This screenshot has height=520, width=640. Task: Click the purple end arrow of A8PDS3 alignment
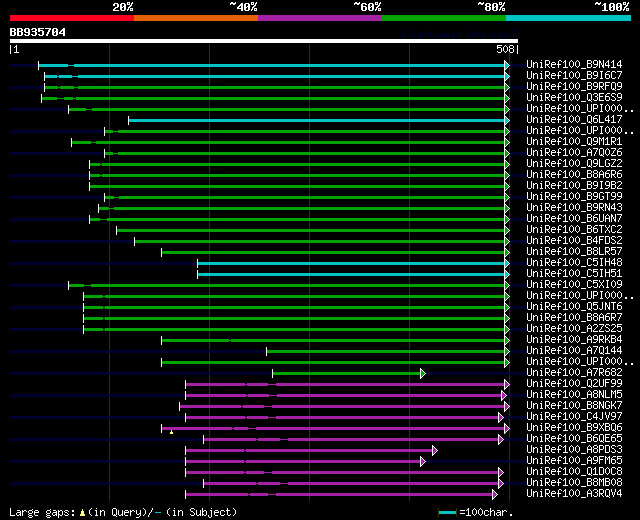[435, 451]
